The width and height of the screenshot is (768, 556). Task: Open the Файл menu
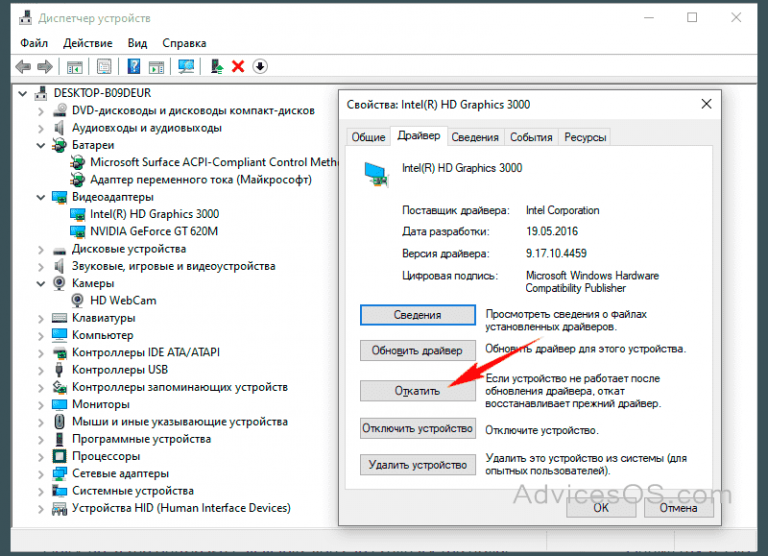(x=34, y=43)
